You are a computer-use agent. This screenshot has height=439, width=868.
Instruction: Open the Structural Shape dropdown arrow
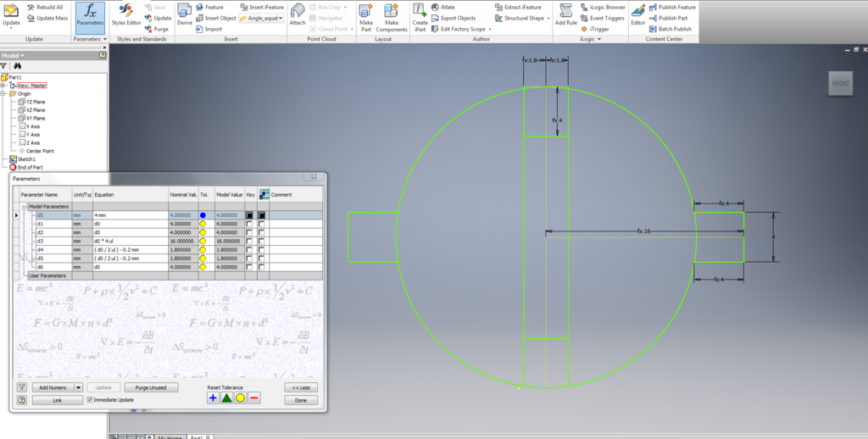click(548, 19)
